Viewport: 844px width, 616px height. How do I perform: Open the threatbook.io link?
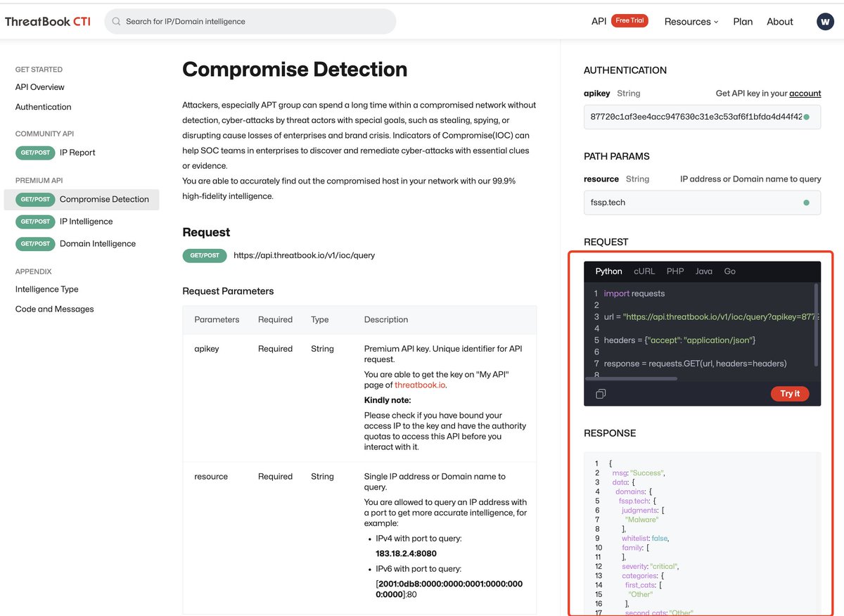420,385
